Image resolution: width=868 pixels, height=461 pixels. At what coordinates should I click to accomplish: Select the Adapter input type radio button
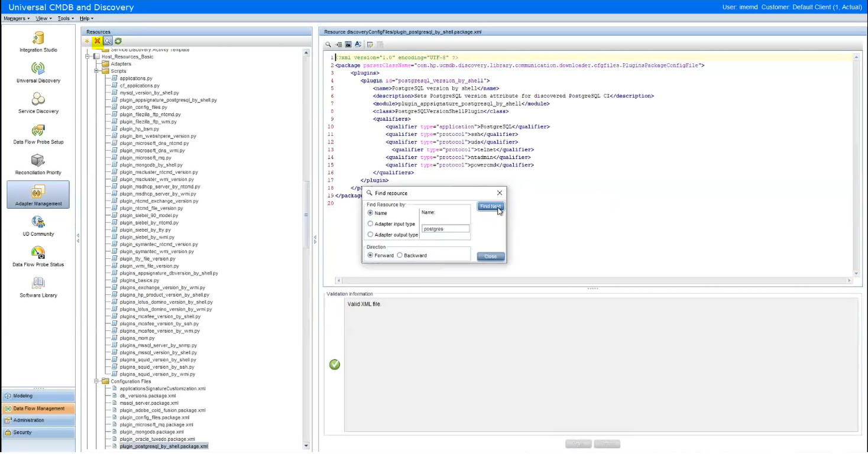pyautogui.click(x=370, y=224)
